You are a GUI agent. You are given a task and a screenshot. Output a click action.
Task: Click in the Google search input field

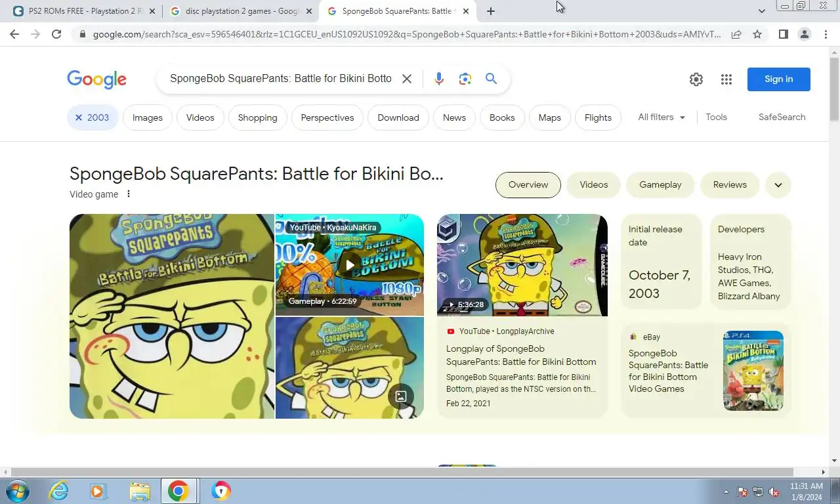pyautogui.click(x=281, y=79)
